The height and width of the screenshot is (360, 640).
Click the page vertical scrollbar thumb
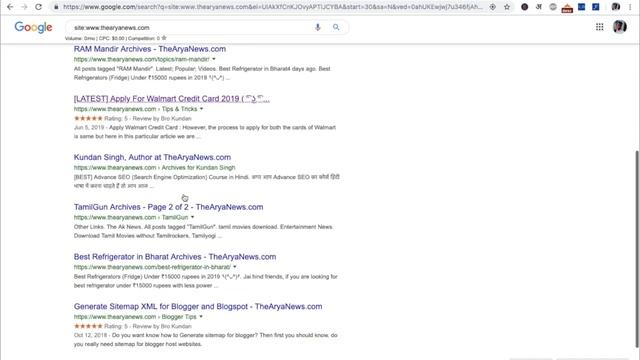tap(637, 249)
